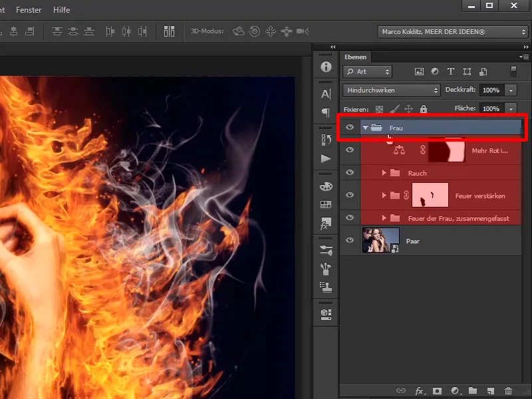This screenshot has height=399, width=532.
Task: Filter layers by smart objects
Action: pyautogui.click(x=483, y=72)
